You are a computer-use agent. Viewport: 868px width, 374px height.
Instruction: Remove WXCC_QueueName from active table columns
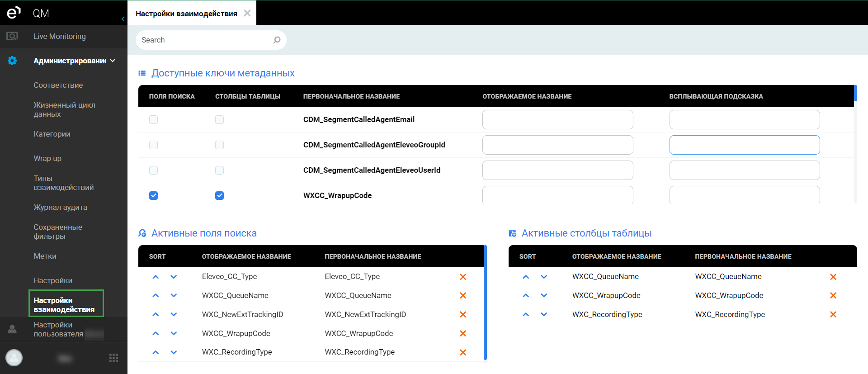tap(833, 277)
